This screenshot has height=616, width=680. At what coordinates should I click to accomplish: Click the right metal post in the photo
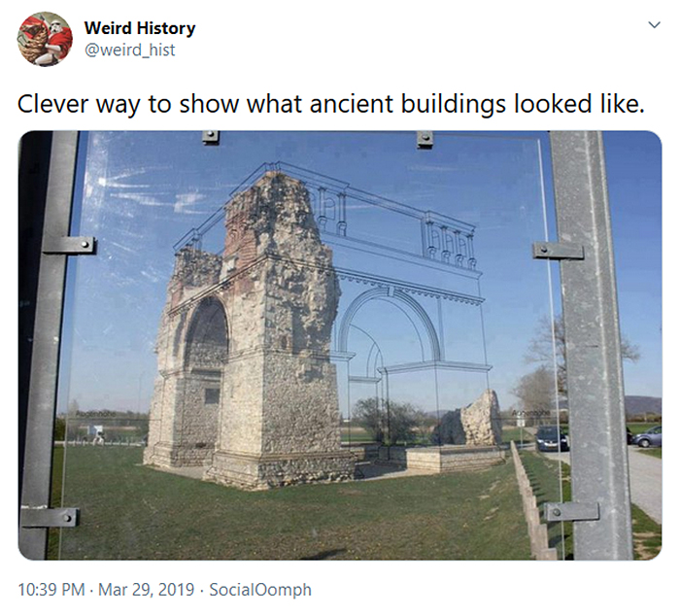(592, 345)
